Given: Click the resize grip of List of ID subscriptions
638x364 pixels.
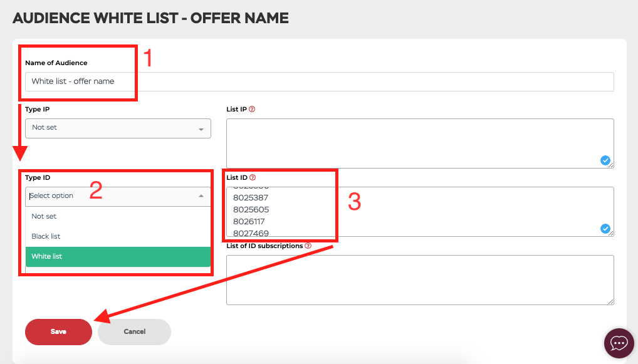Looking at the screenshot, I should (610, 301).
